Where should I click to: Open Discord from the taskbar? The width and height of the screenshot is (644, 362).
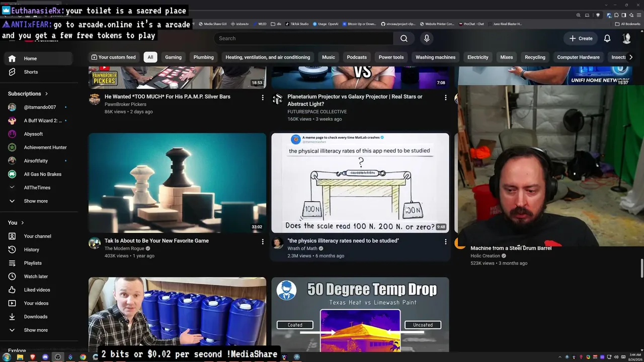pyautogui.click(x=45, y=357)
